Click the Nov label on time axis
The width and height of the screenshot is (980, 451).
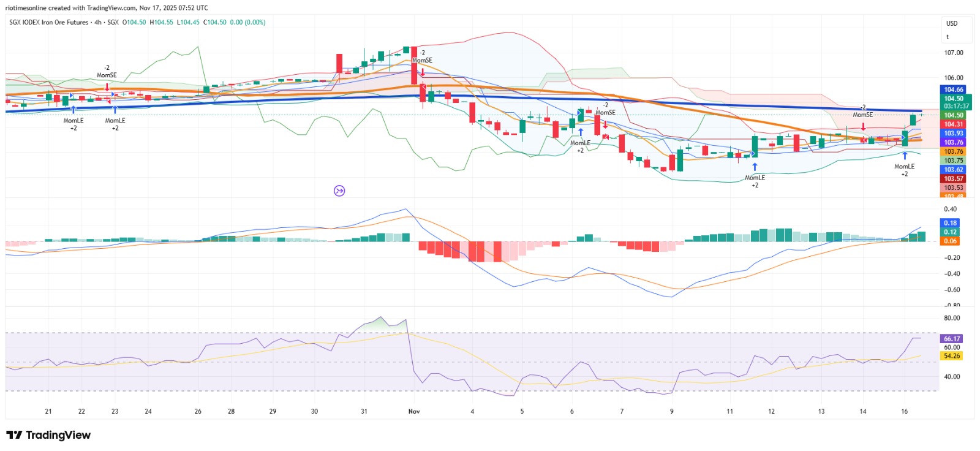414,411
